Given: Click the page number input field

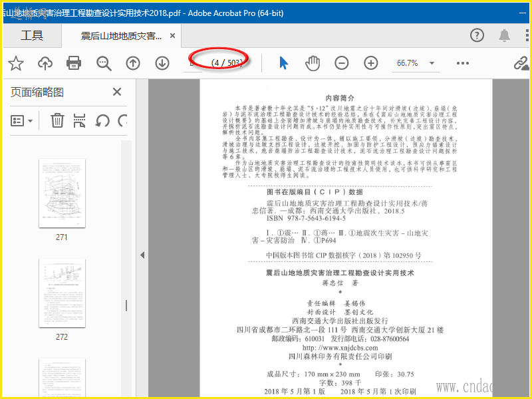Looking at the screenshot, I should click(x=193, y=63).
